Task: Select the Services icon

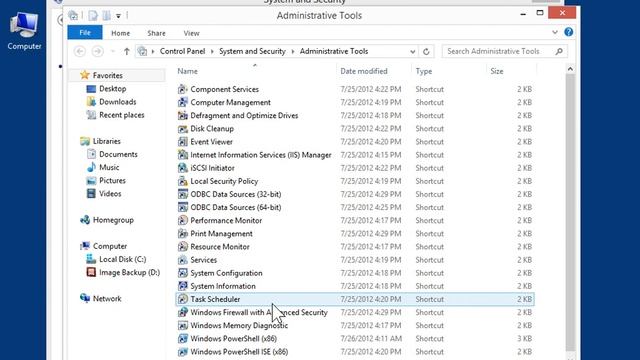Action: pyautogui.click(x=182, y=260)
